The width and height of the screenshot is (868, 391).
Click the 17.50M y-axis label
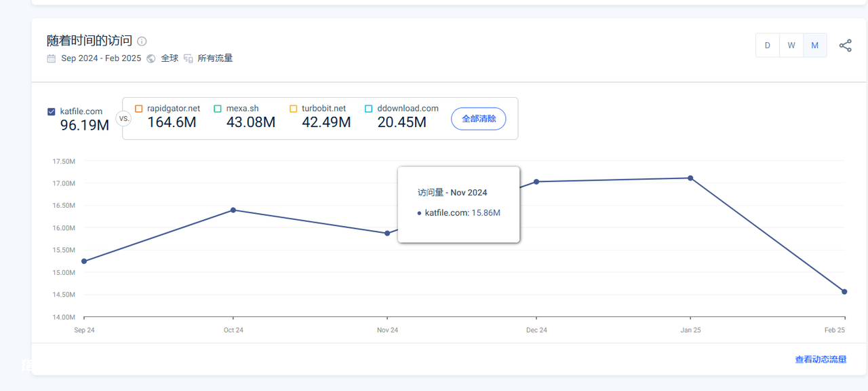[64, 162]
